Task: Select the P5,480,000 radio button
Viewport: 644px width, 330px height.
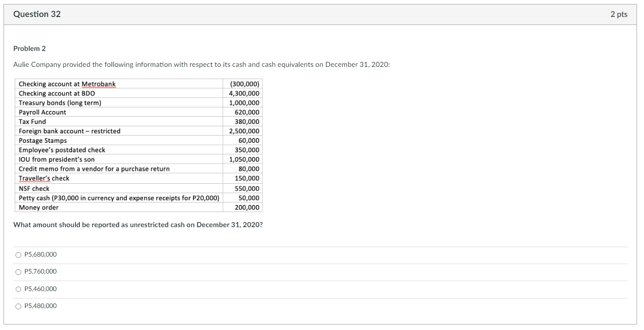Action: [x=18, y=306]
